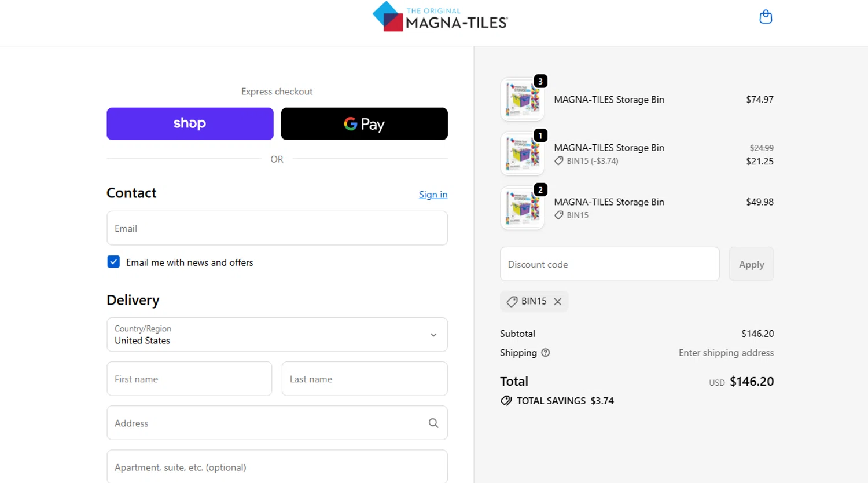The width and height of the screenshot is (868, 483).
Task: Click the $49.98 item price
Action: 760,202
